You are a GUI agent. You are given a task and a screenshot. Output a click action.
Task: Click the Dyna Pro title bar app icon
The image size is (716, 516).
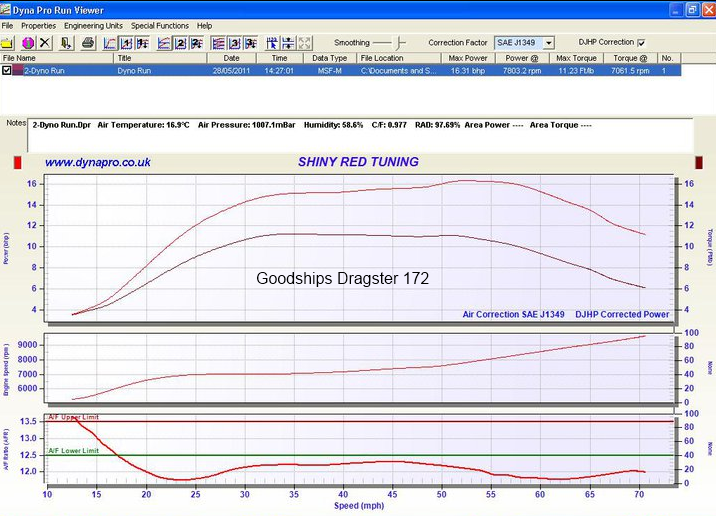point(5,10)
